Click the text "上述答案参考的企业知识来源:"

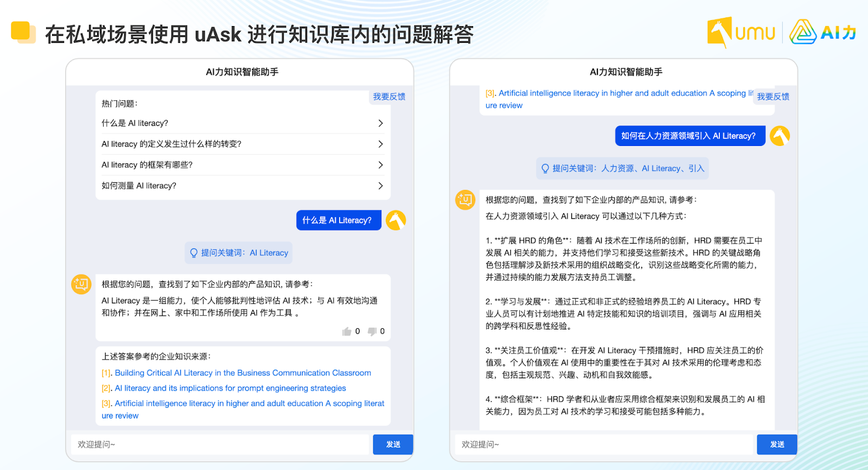pyautogui.click(x=156, y=357)
